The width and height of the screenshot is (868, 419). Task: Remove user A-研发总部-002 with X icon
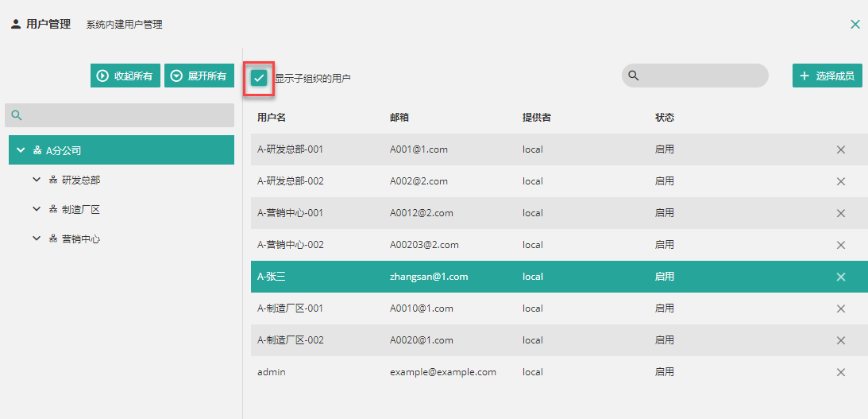pos(840,181)
